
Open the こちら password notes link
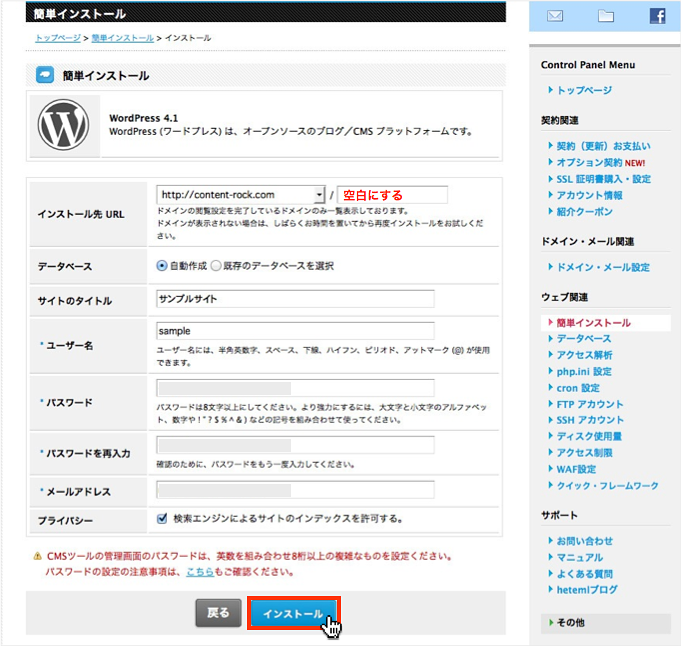pyautogui.click(x=200, y=572)
